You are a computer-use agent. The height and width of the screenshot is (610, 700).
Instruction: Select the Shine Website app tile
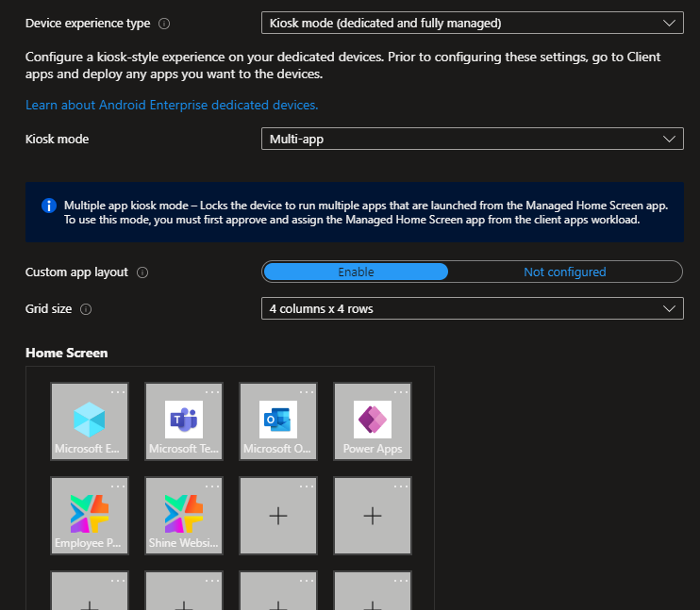point(184,515)
